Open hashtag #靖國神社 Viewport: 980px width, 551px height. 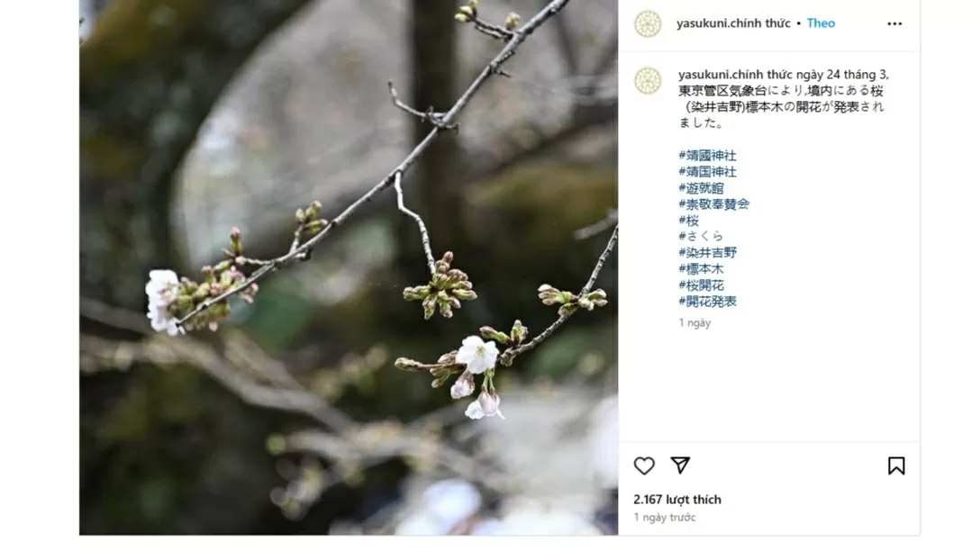(707, 156)
